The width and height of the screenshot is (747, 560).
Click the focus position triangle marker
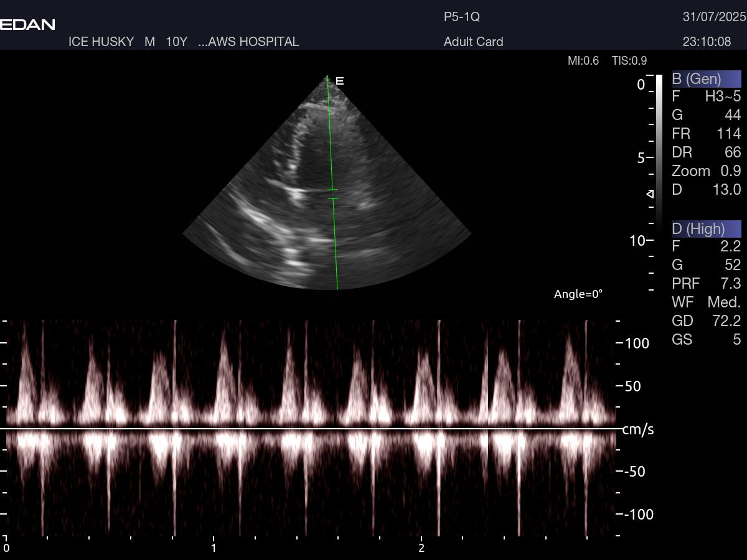650,194
